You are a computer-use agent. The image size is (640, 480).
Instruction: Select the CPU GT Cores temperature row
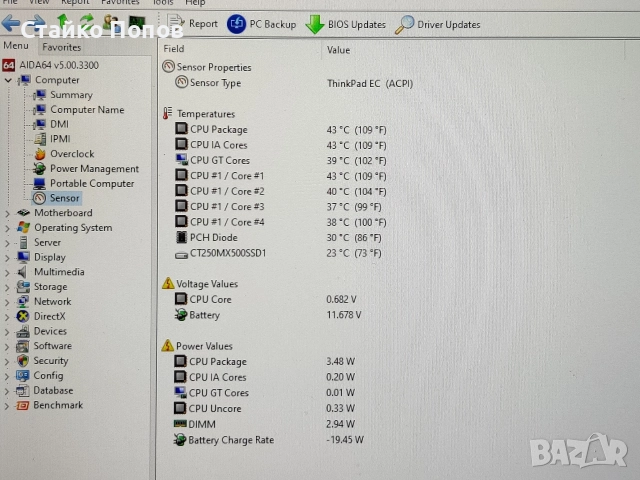(x=281, y=161)
